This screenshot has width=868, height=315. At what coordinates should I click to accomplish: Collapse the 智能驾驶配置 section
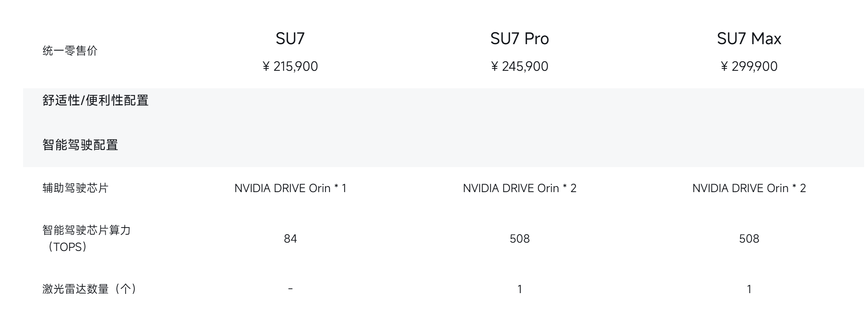[80, 145]
